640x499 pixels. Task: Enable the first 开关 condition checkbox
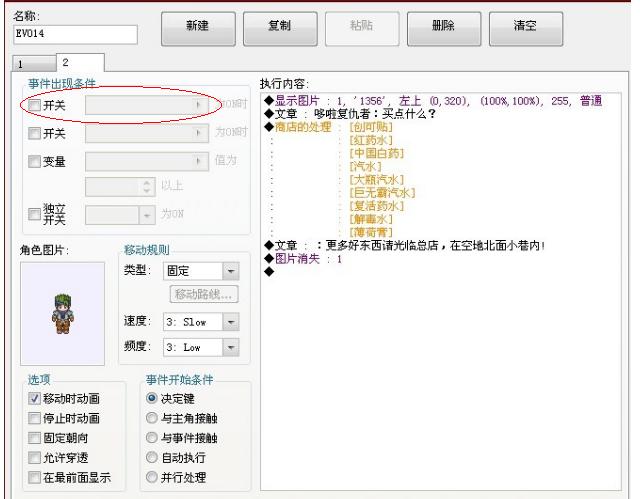34,105
